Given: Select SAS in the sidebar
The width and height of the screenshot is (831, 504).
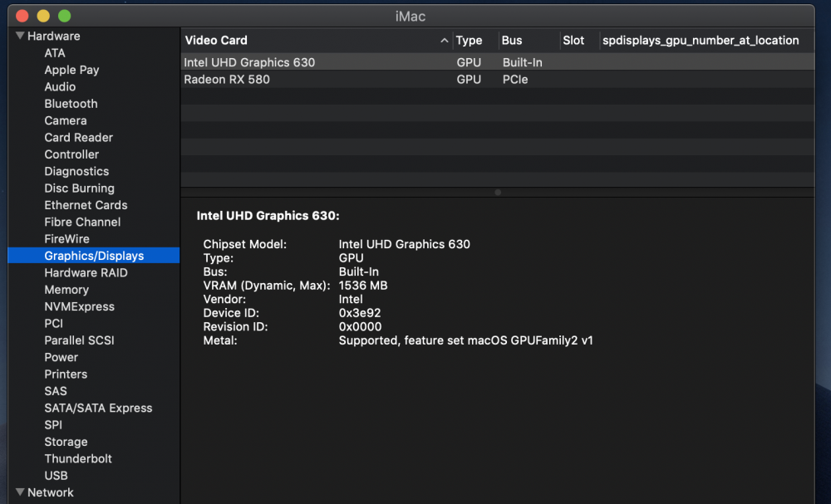Looking at the screenshot, I should 56,391.
